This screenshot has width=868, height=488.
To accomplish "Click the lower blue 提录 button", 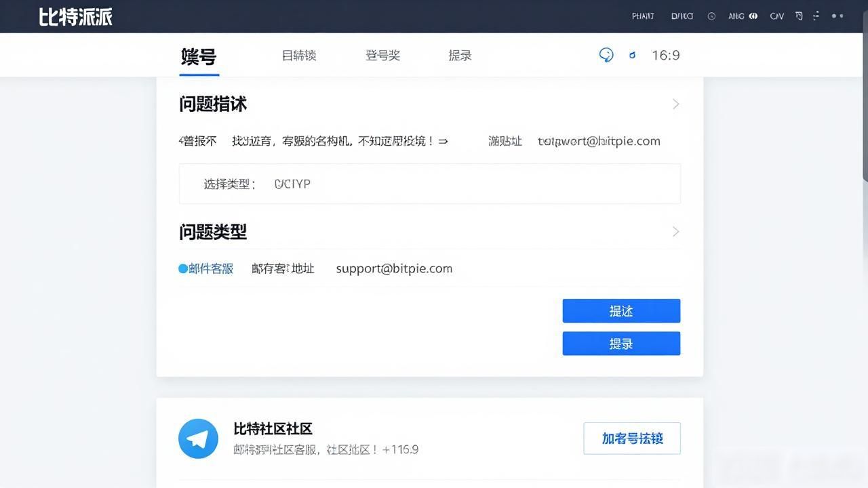I will (x=621, y=344).
